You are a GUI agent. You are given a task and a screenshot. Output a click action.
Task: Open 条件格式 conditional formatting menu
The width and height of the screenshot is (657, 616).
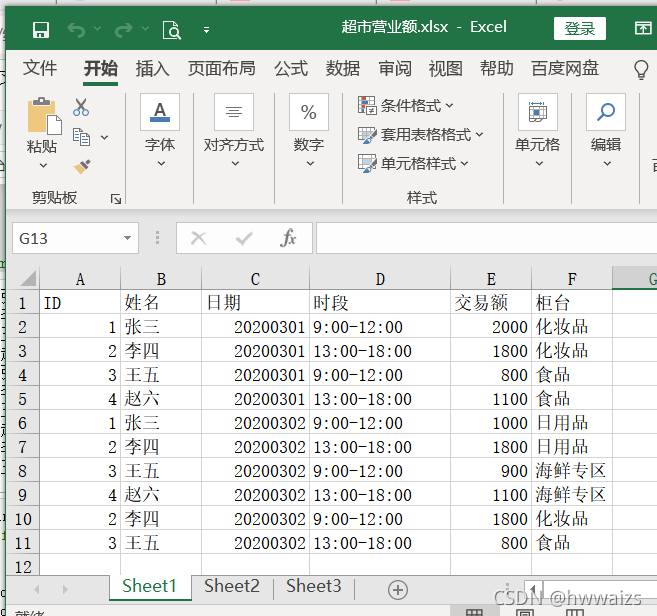(406, 106)
